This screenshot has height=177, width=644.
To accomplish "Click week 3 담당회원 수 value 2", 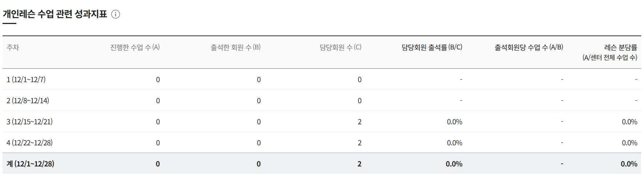I will click(359, 122).
